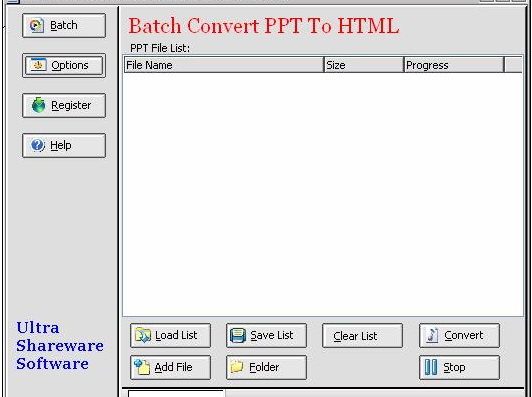Click the Folder text label
This screenshot has height=397, width=532.
(264, 367)
